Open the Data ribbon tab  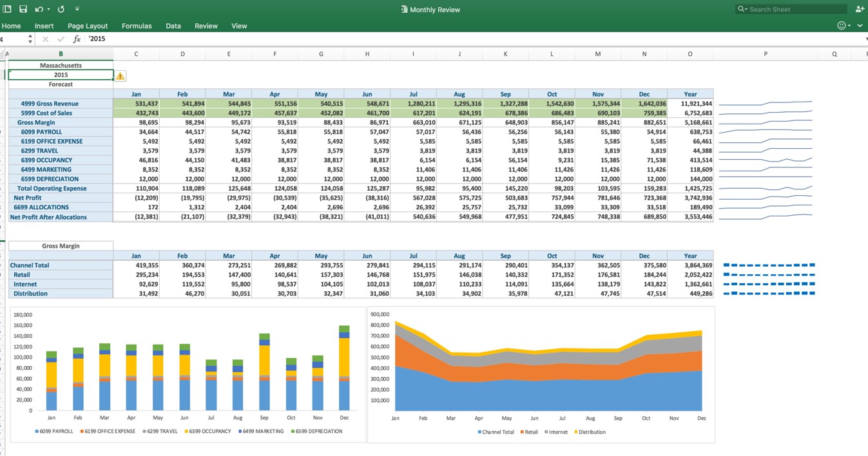[x=173, y=26]
